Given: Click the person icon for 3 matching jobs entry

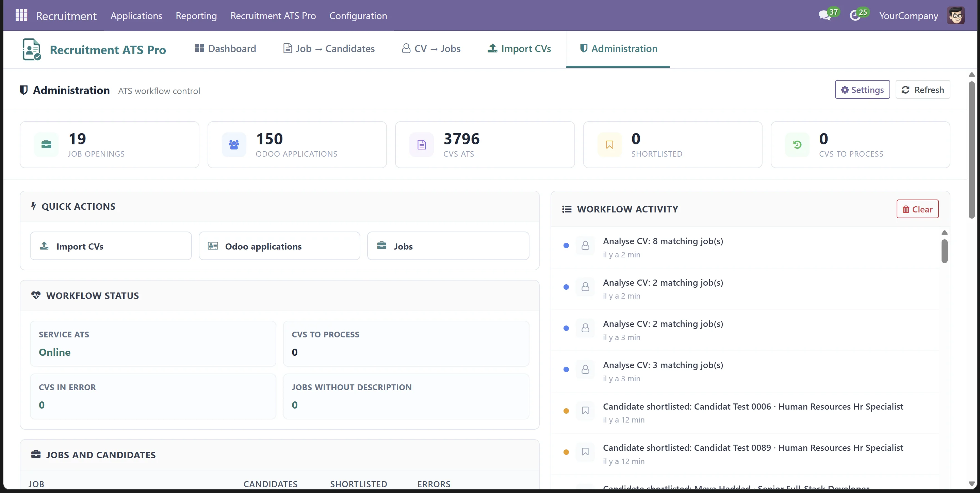Looking at the screenshot, I should pyautogui.click(x=585, y=370).
